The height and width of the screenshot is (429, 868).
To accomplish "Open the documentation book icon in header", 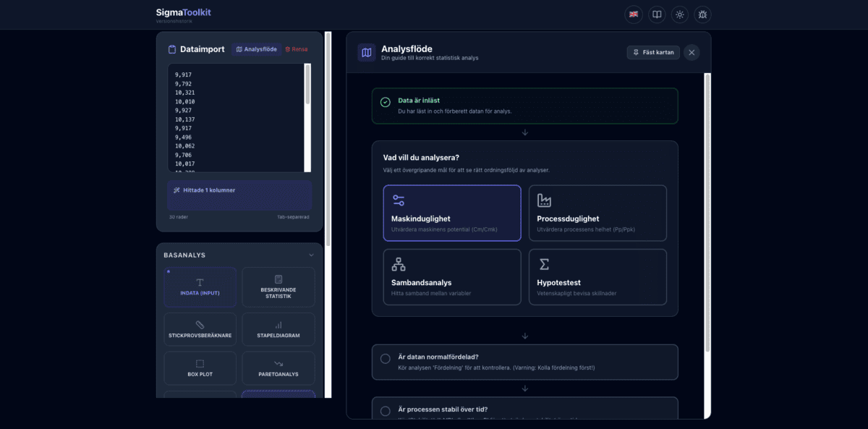I will 657,14.
